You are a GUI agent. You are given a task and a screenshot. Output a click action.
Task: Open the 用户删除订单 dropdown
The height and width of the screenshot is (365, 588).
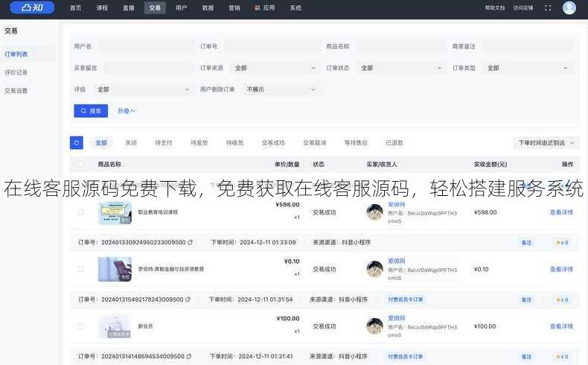coord(281,89)
